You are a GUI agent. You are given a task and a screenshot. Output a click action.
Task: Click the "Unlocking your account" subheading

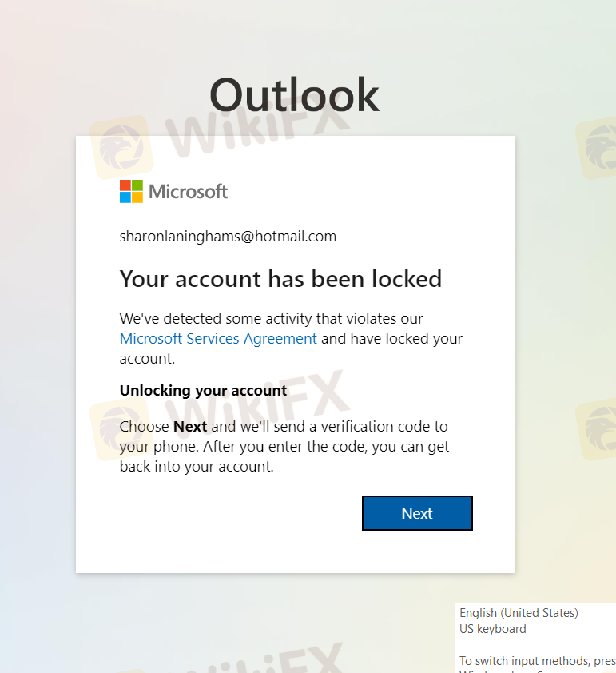203,390
